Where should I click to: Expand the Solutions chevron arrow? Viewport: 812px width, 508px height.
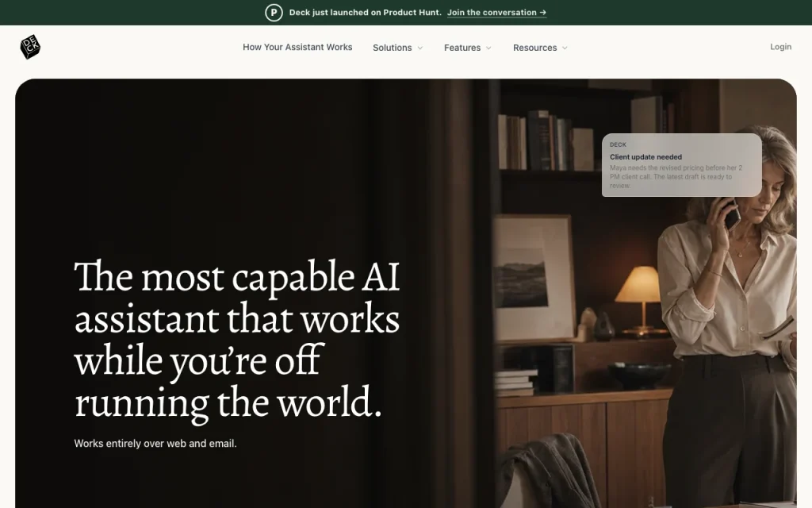(x=420, y=48)
